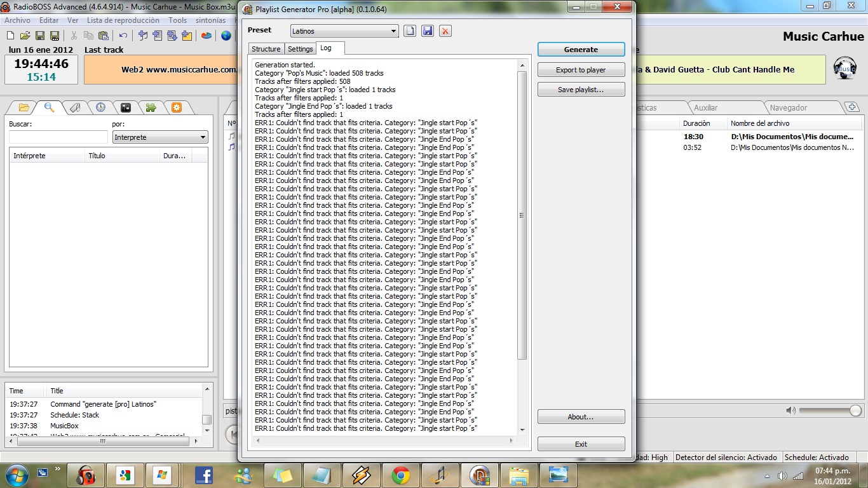The height and width of the screenshot is (488, 868).
Task: Click the new preset icon beside Latinos
Action: click(x=410, y=30)
